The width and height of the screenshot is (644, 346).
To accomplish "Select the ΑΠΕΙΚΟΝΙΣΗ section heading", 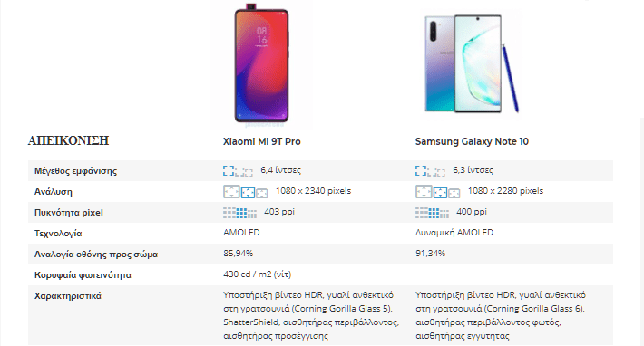I will 68,140.
